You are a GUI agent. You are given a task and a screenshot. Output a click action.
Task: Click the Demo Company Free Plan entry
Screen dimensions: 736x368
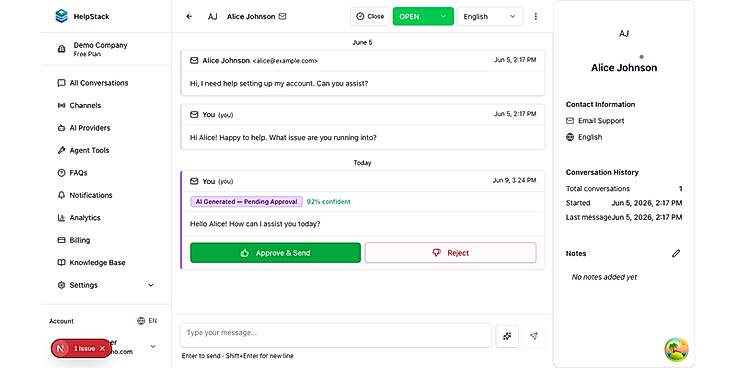coord(106,49)
